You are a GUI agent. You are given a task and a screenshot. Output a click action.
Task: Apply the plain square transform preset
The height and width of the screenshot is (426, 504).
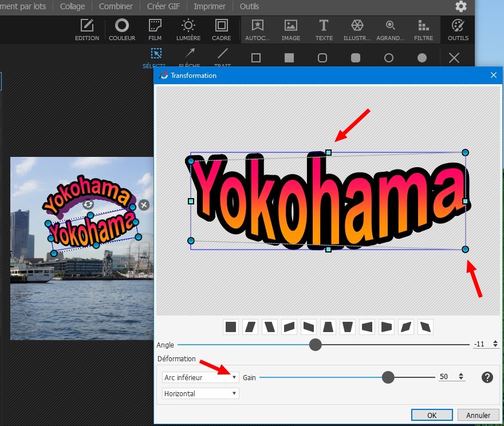231,327
